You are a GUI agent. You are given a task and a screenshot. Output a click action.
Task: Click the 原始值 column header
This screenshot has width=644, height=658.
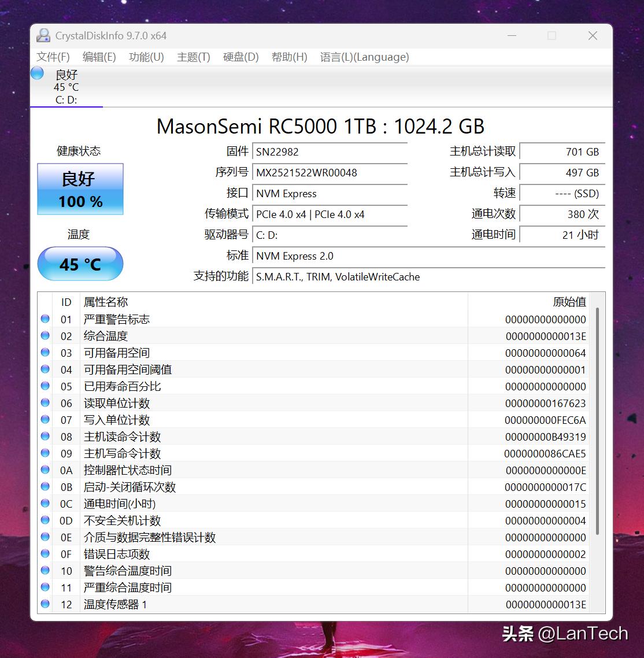(x=528, y=302)
